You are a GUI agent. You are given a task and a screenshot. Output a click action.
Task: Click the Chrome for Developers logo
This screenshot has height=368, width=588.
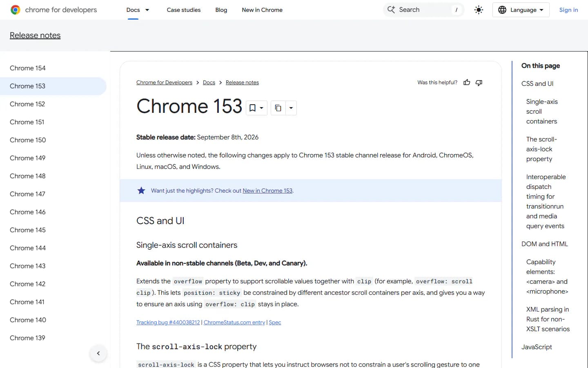[53, 10]
